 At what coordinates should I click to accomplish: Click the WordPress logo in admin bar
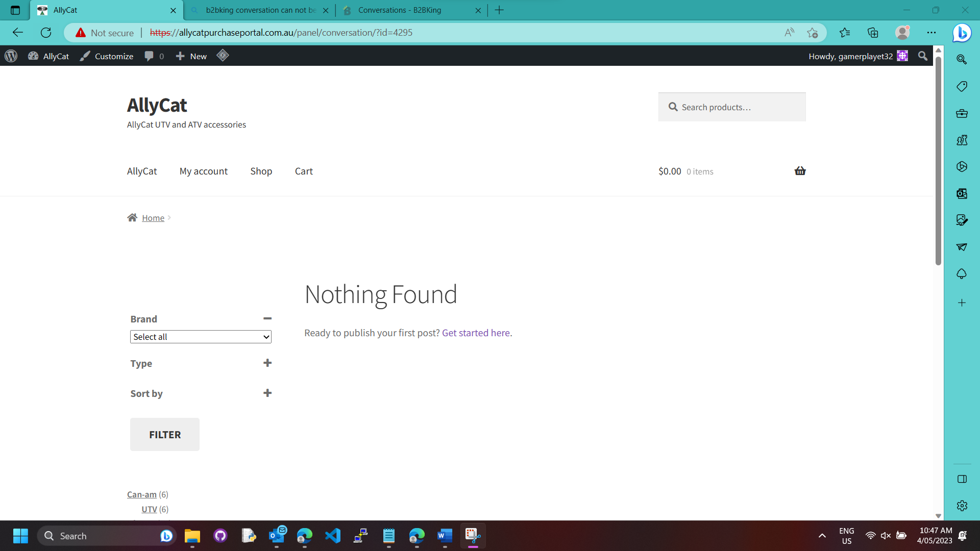[11, 56]
